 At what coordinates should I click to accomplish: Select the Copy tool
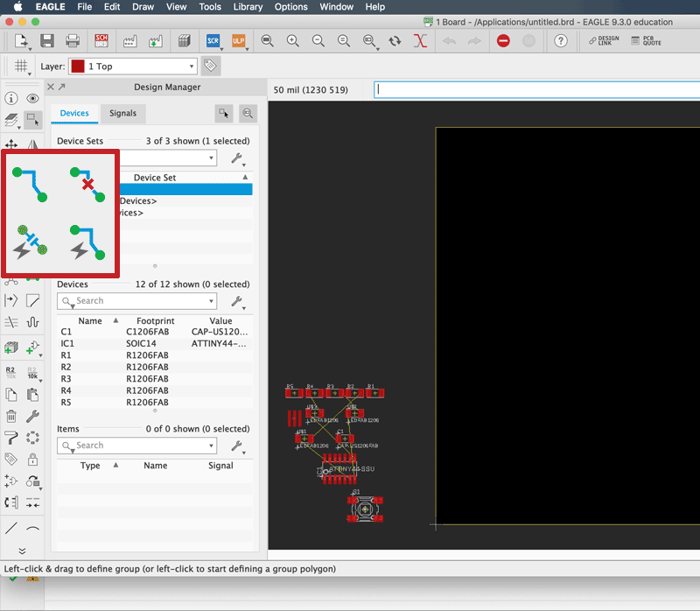pyautogui.click(x=11, y=395)
